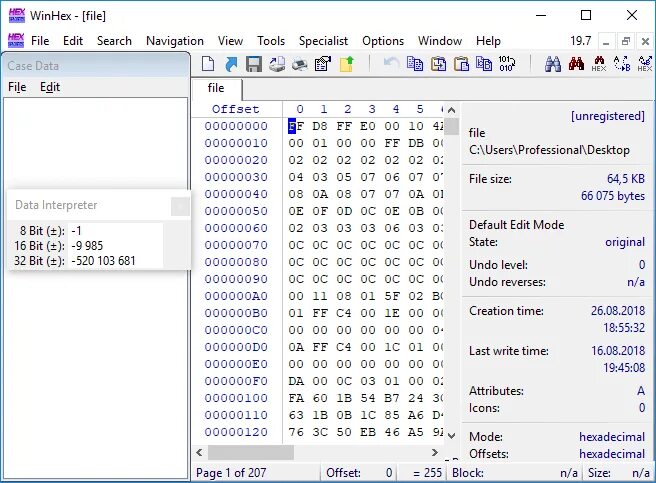The image size is (656, 483).
Task: Click the Open Folder yellow icon
Action: coord(346,64)
